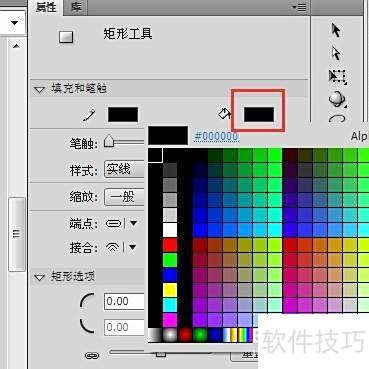
Task: Choose the green radial gradient swatch
Action: point(200,335)
